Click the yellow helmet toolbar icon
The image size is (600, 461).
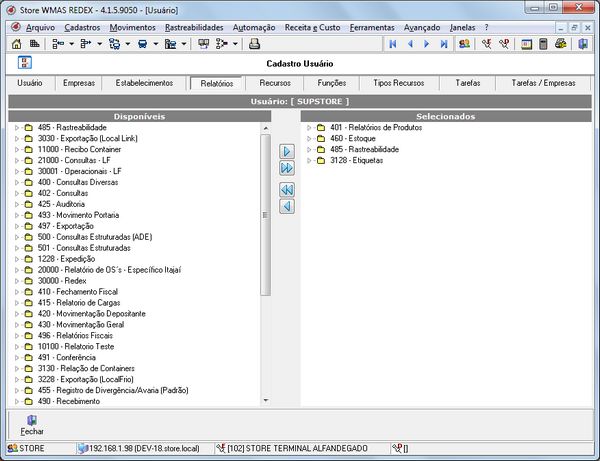[x=561, y=44]
